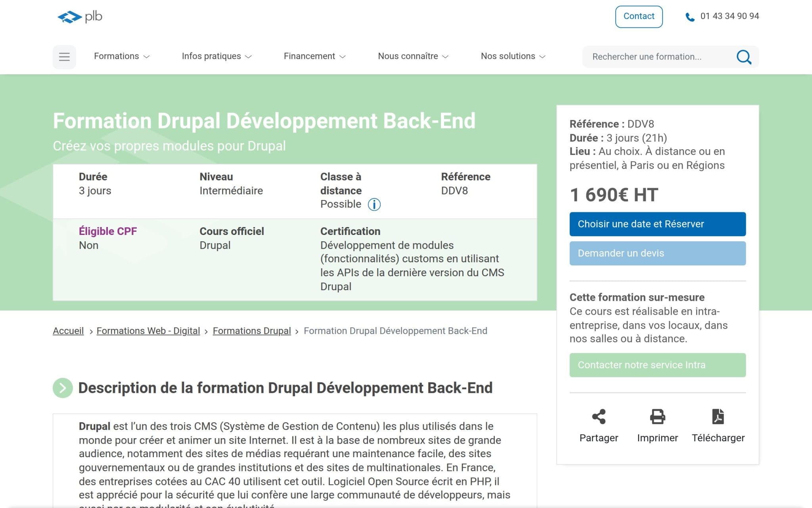Go to Accueil breadcrumb link
Screen dimensions: 812x508
coord(68,331)
